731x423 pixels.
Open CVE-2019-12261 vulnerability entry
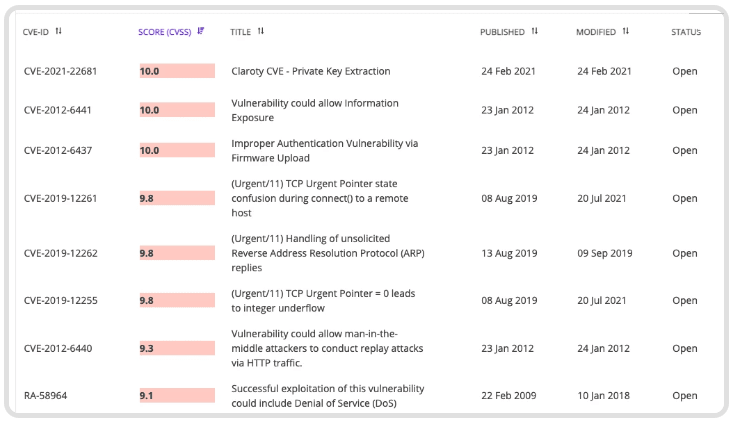(x=60, y=198)
